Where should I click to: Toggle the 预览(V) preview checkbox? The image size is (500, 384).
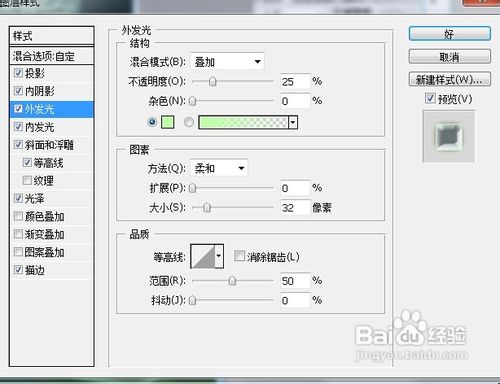click(430, 98)
